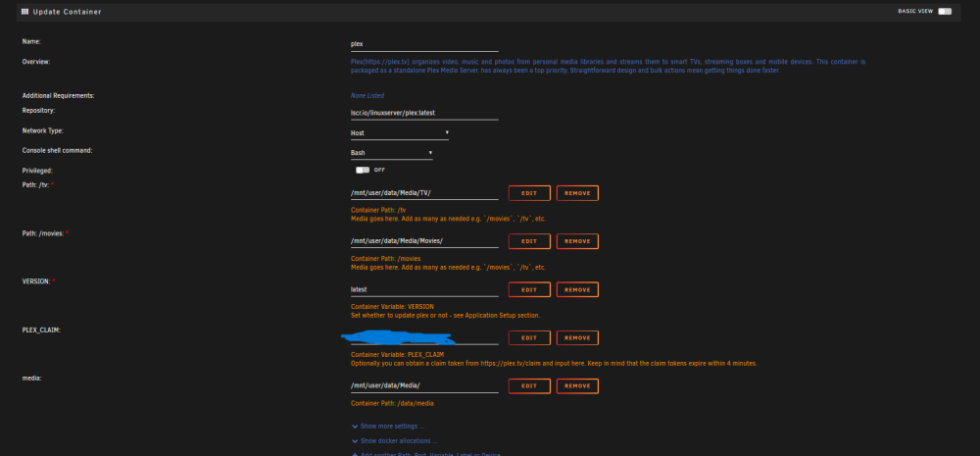Screen dimensions: 980x456
Task: Click the Overview description text about Plex
Action: pos(608,67)
